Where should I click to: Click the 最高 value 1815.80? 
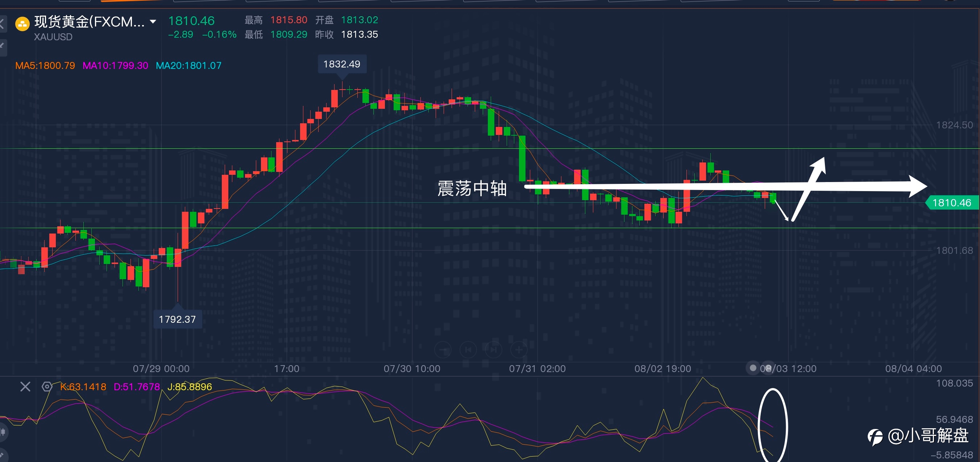tap(289, 20)
